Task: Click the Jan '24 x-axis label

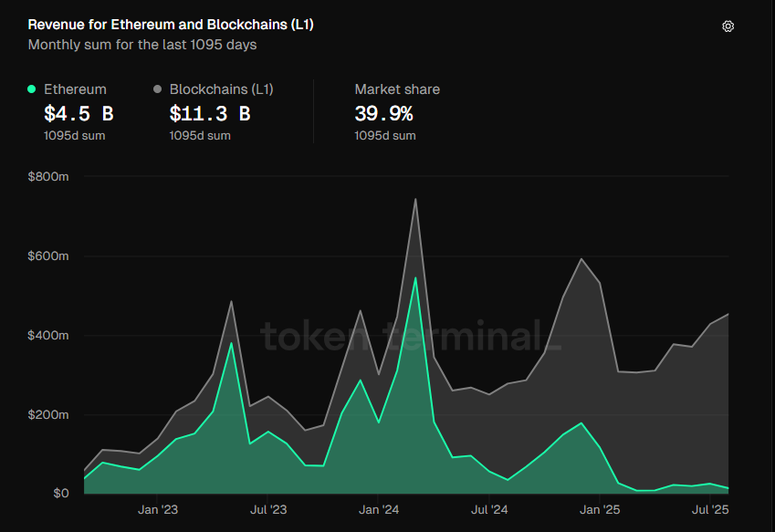Action: click(379, 510)
